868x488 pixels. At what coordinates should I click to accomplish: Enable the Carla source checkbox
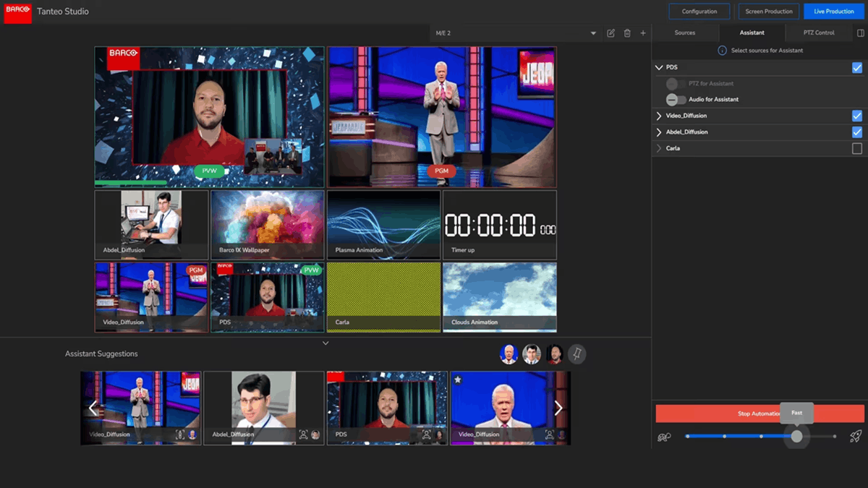856,147
